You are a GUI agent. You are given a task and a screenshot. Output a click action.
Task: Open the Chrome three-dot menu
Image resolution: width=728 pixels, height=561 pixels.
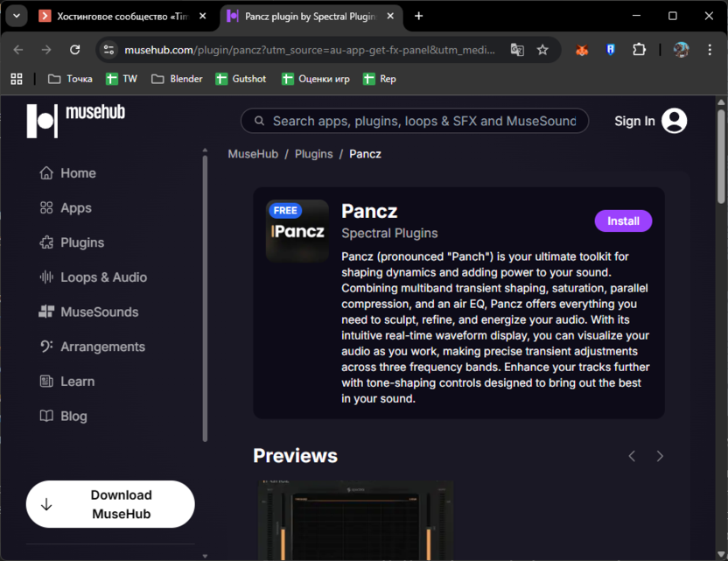click(710, 50)
